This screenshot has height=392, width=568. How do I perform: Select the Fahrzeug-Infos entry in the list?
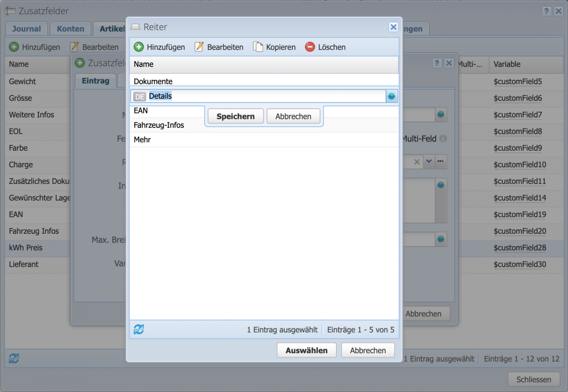(x=158, y=125)
